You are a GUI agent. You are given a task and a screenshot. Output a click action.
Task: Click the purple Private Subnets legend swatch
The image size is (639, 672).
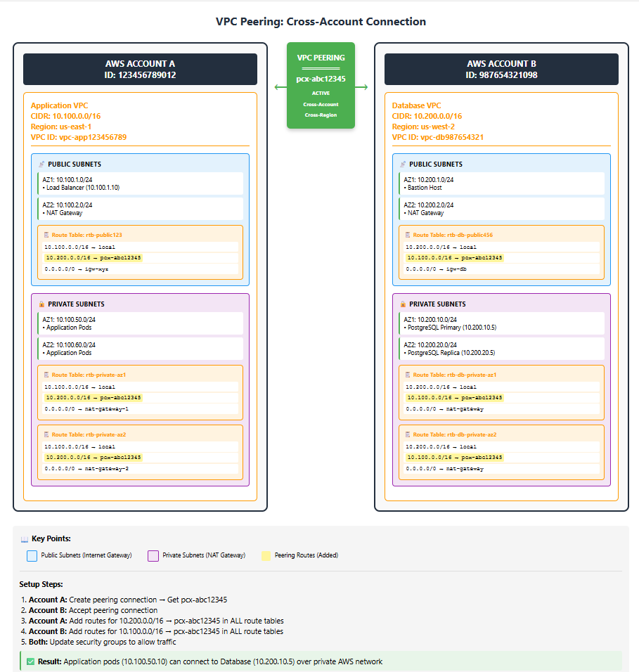pos(153,556)
